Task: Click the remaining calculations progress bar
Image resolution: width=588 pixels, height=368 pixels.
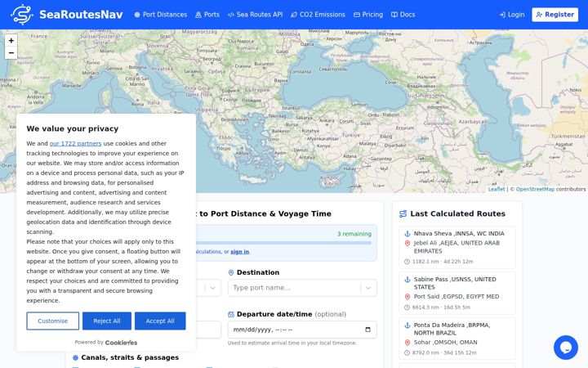Action: pyautogui.click(x=283, y=243)
